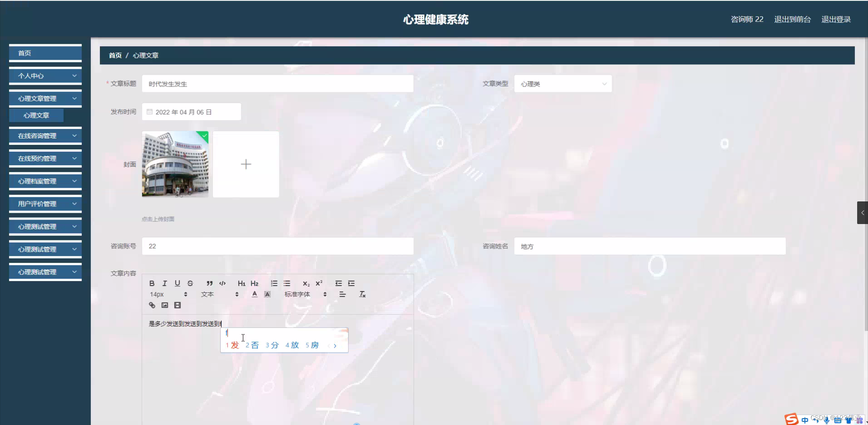Expand the 个人中心 sidebar section
The image size is (868, 425).
pyautogui.click(x=45, y=76)
